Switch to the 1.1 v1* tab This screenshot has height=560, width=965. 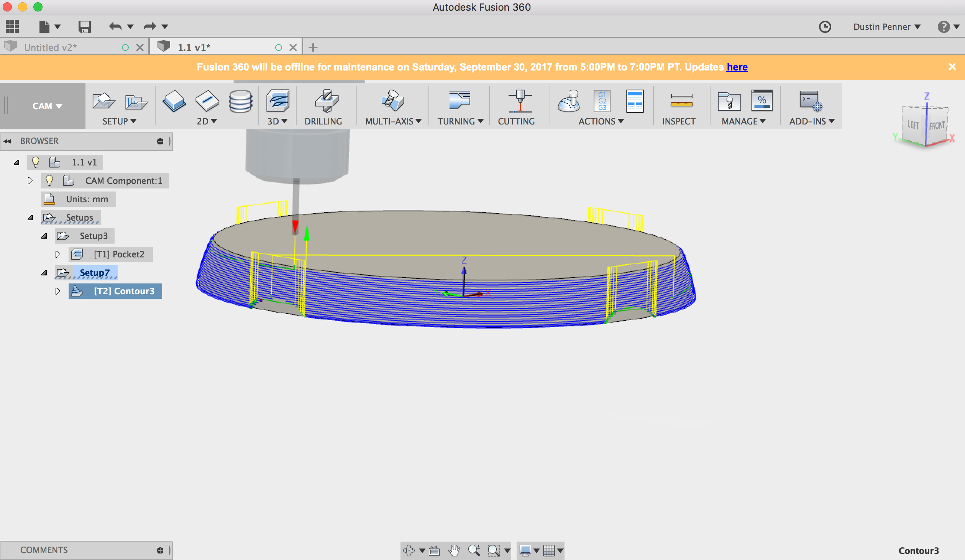(x=194, y=47)
